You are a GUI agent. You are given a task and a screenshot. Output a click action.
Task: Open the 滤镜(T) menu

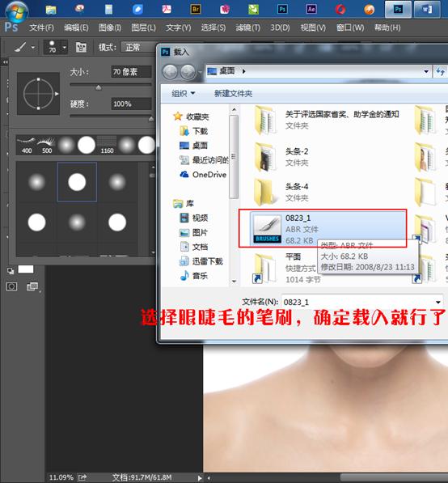tap(248, 28)
